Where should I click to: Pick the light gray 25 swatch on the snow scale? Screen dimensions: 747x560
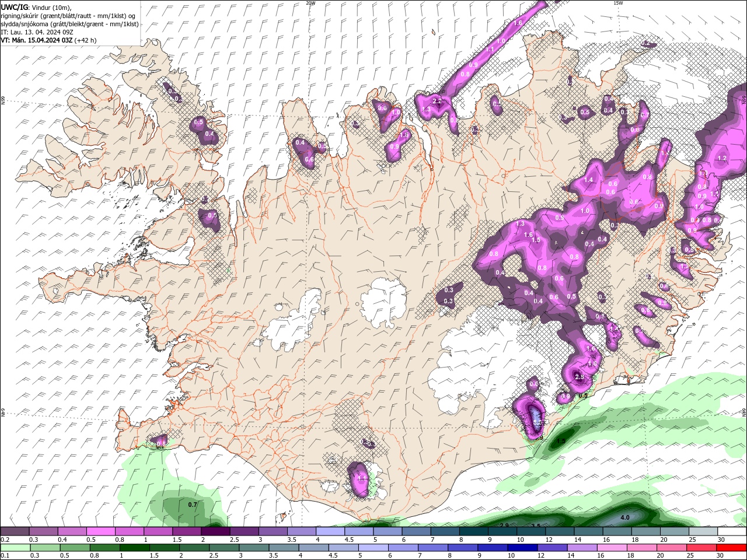[703, 531]
